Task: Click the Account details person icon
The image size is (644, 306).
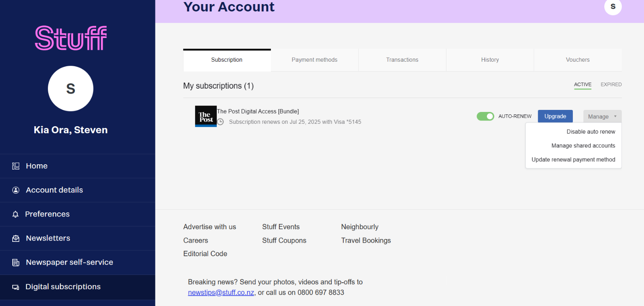Action: coord(16,190)
